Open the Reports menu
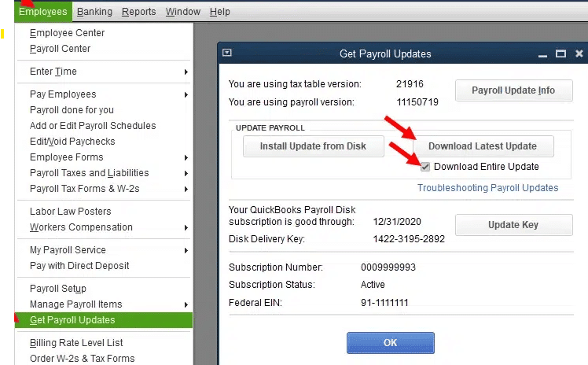The height and width of the screenshot is (365, 588). tap(139, 12)
